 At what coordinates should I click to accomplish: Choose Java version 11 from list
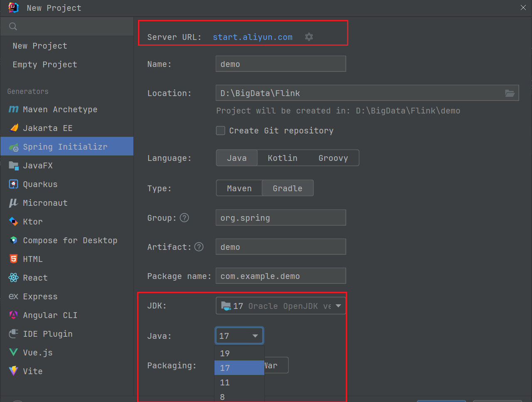239,382
